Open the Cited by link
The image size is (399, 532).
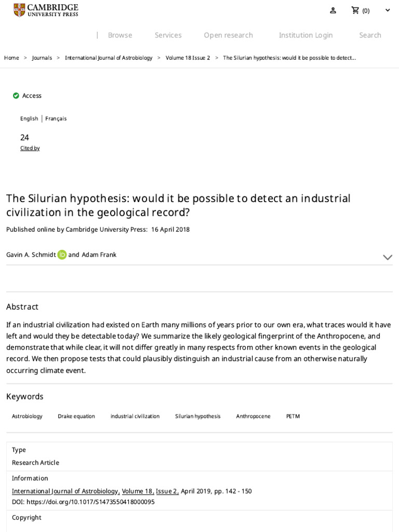coord(30,148)
